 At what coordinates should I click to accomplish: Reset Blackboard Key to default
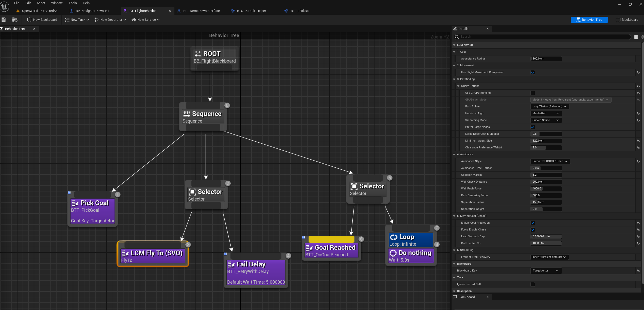pyautogui.click(x=638, y=271)
